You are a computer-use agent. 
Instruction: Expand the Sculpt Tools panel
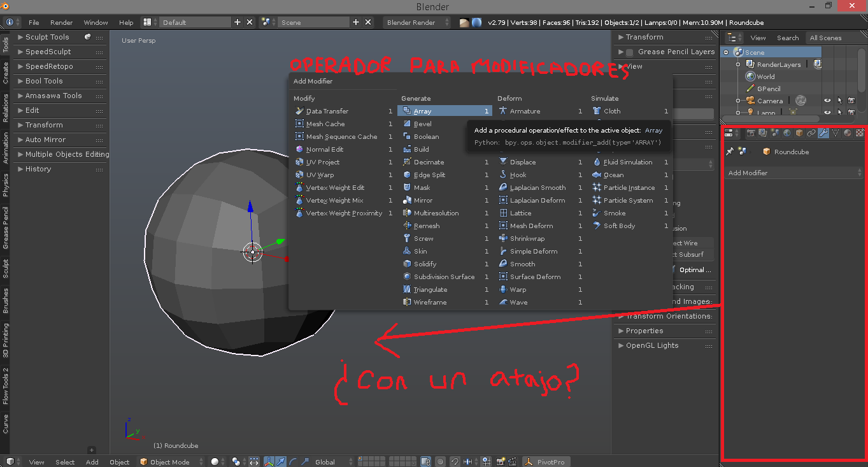[47, 37]
